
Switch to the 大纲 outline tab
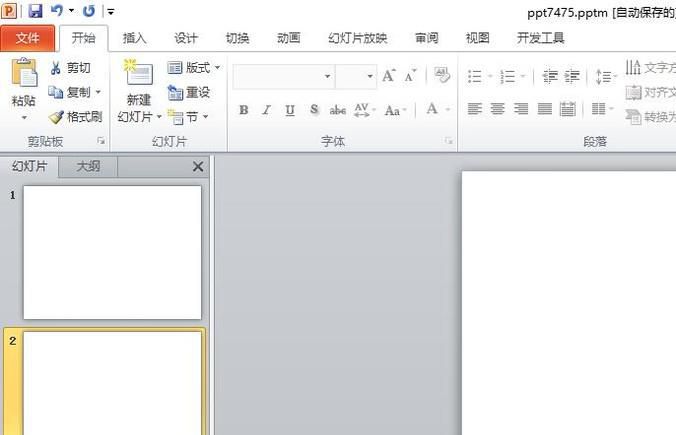88,166
